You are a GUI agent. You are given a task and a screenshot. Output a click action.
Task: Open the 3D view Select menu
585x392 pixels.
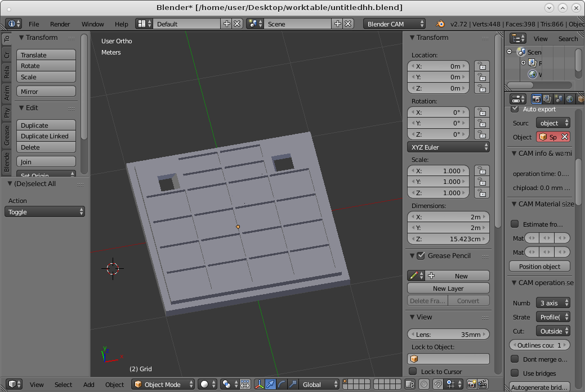click(63, 384)
